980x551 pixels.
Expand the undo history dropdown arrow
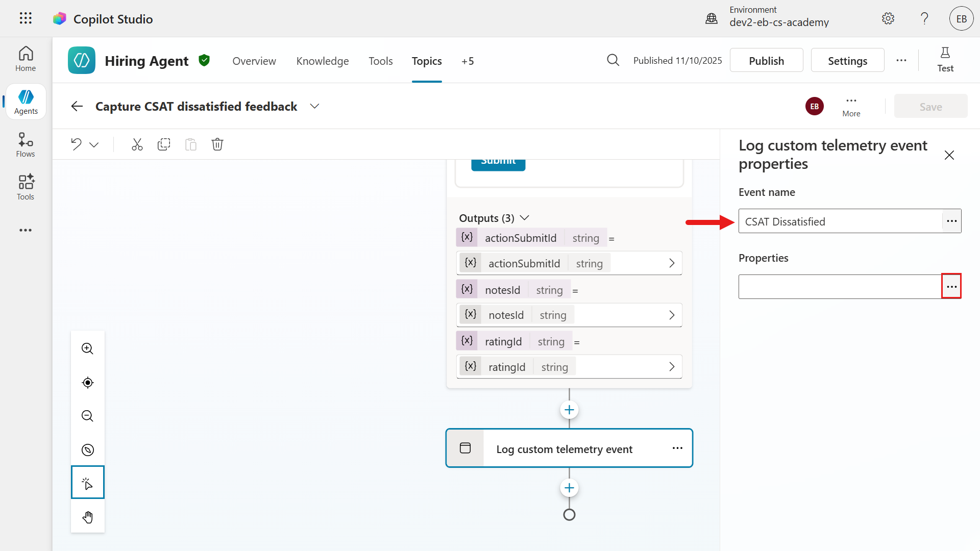coord(94,145)
